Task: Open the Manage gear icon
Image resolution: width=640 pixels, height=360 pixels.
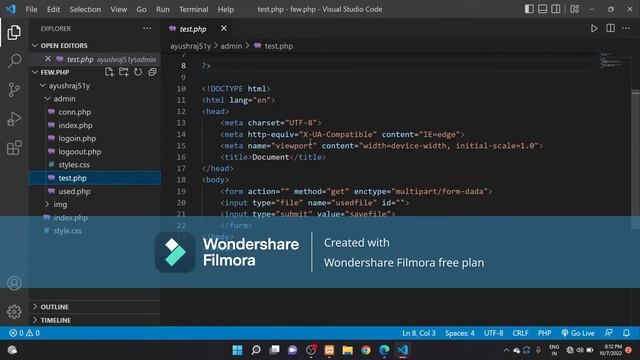Action: click(14, 312)
